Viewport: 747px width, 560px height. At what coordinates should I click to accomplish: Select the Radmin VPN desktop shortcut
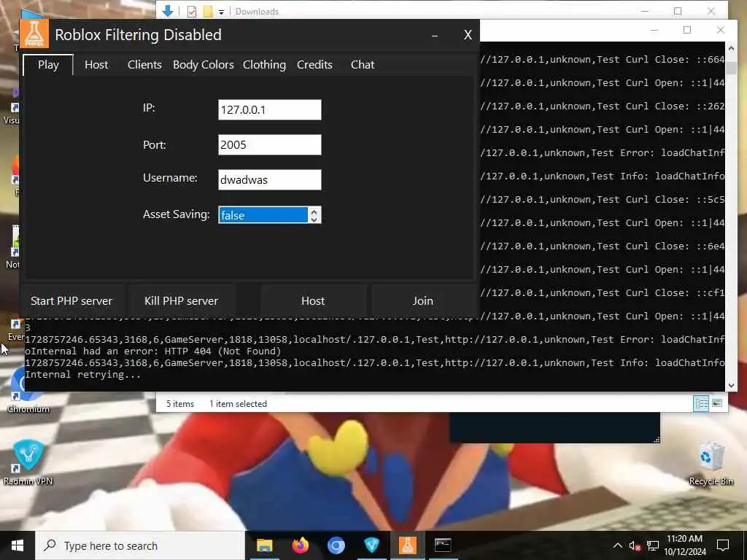[x=28, y=462]
